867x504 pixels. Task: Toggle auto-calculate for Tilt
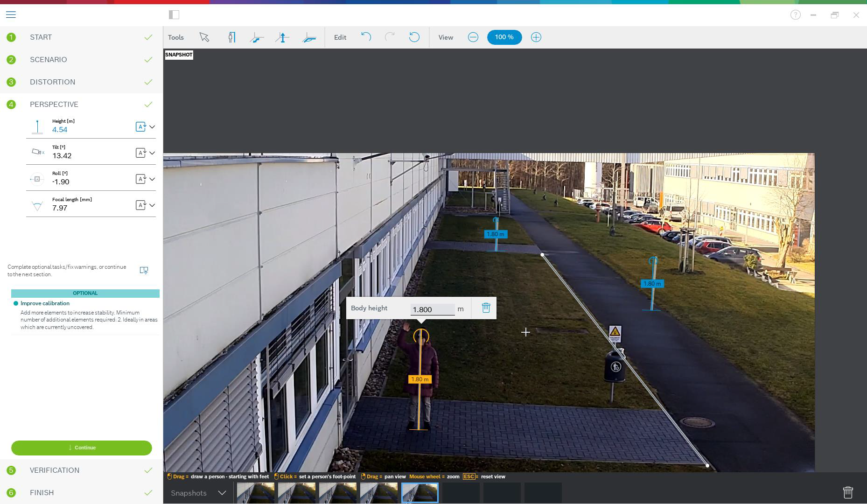140,153
